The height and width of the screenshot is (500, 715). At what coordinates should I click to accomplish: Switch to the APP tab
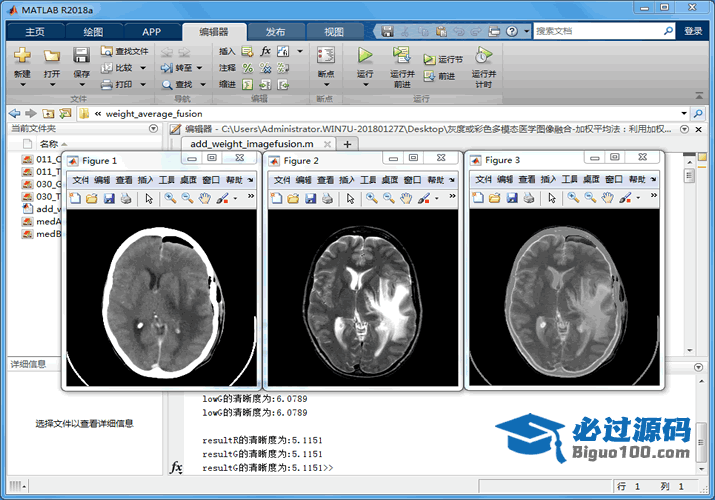click(151, 31)
